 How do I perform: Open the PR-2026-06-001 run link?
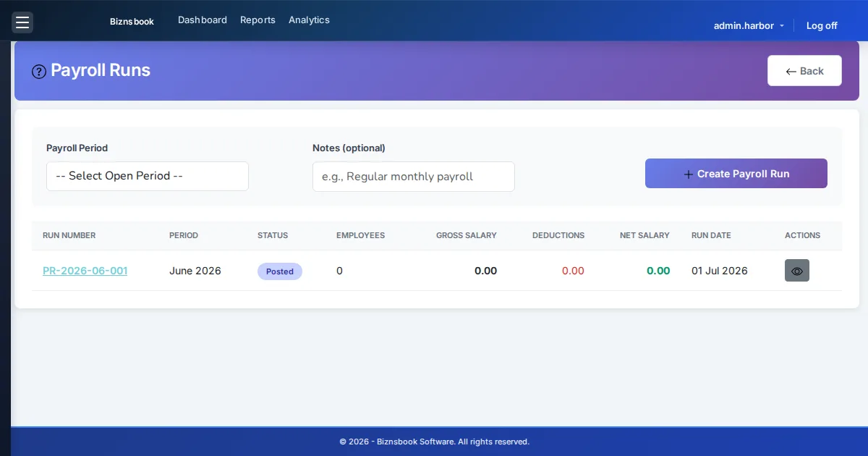click(x=85, y=271)
